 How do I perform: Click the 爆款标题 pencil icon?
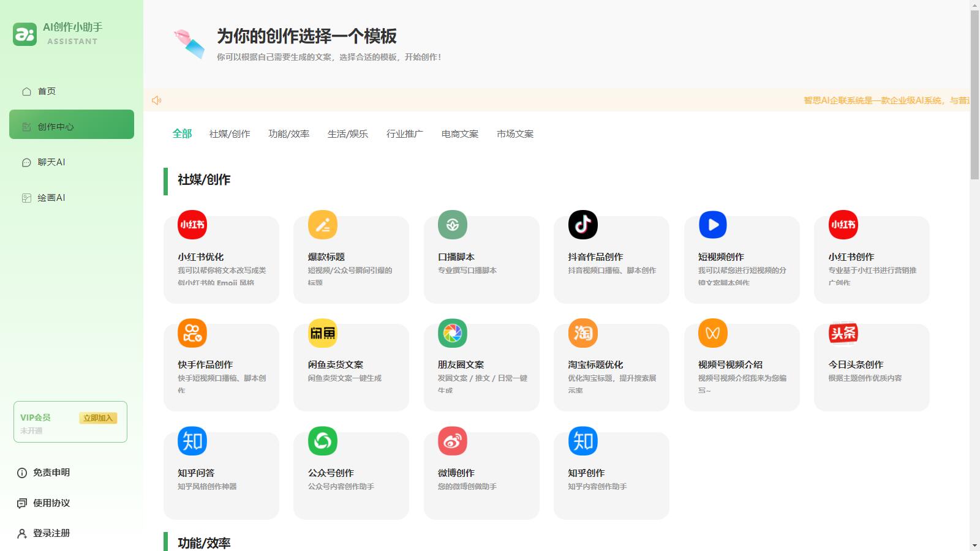click(322, 225)
